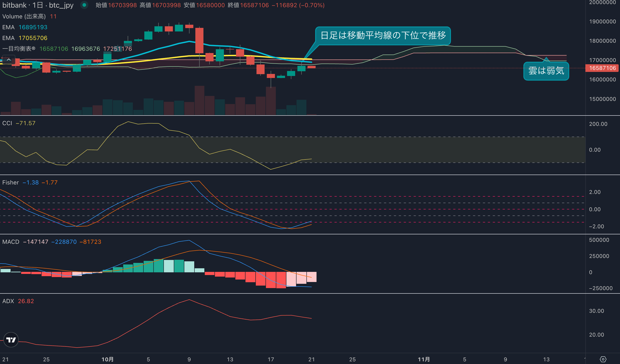620x364 pixels.
Task: Click the 11月 time axis label
Action: (424, 359)
